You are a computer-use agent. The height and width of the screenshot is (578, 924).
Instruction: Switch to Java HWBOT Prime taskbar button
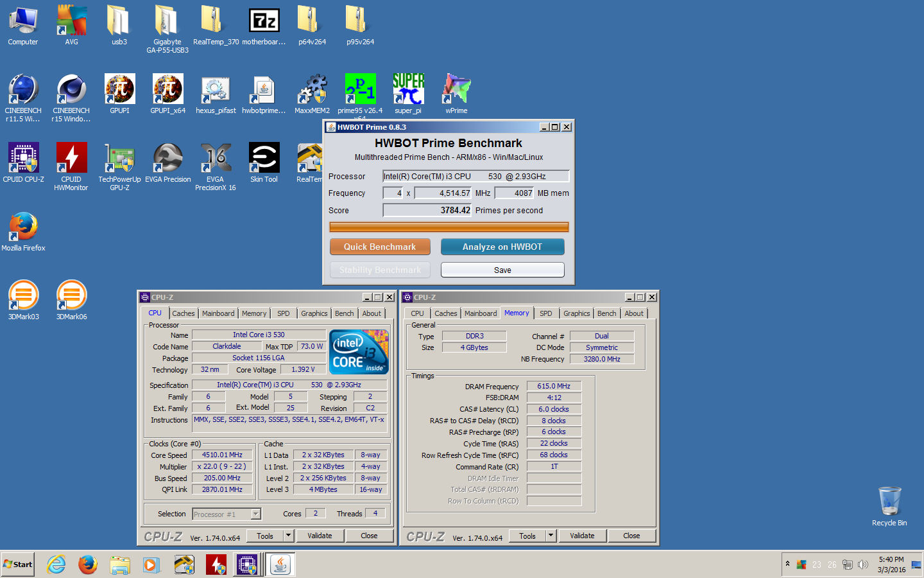point(280,565)
